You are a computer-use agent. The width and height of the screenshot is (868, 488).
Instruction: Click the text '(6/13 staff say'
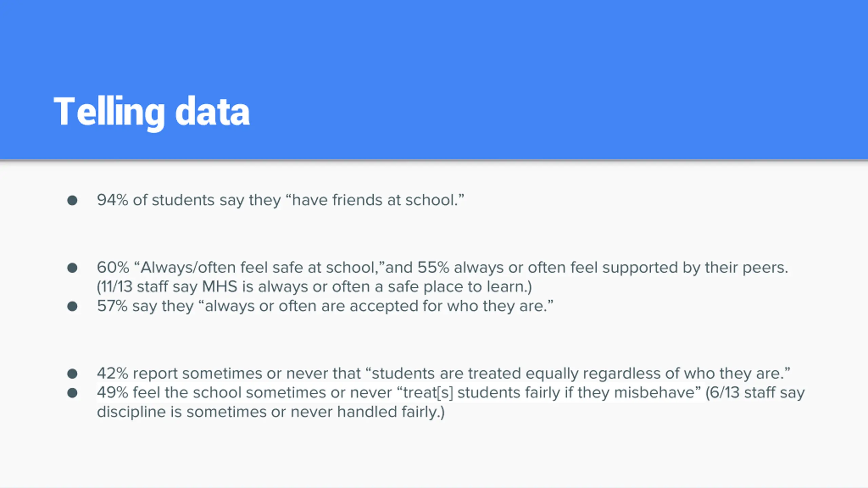click(x=755, y=393)
